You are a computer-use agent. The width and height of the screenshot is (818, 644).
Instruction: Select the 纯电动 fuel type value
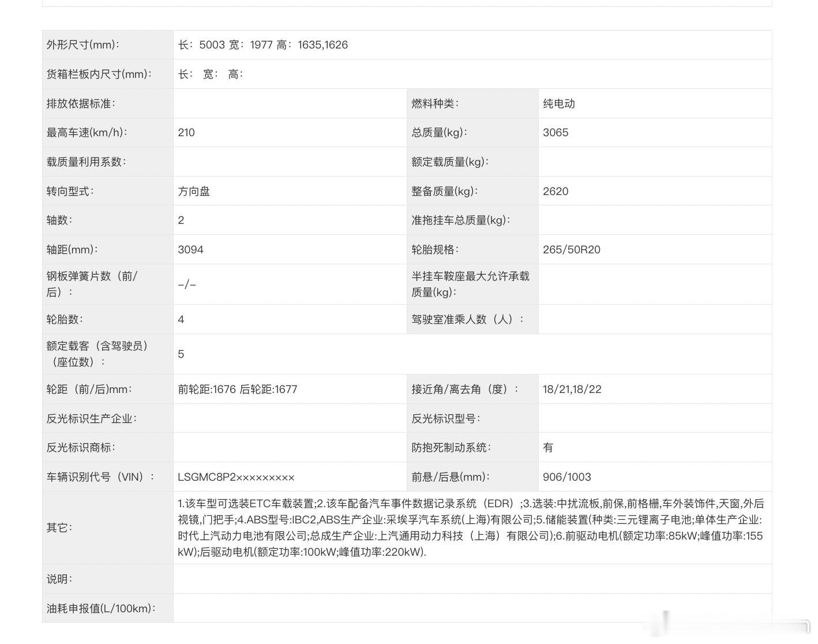[559, 104]
